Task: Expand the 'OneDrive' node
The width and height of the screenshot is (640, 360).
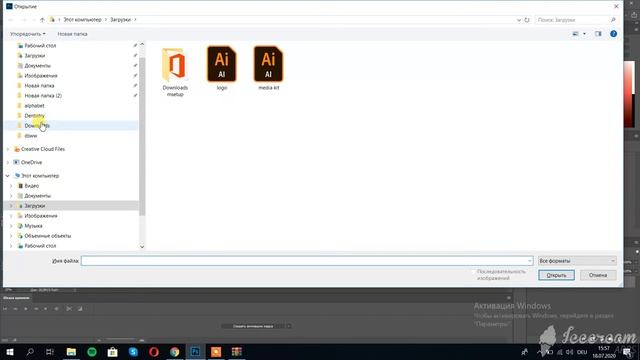Action: click(7, 162)
